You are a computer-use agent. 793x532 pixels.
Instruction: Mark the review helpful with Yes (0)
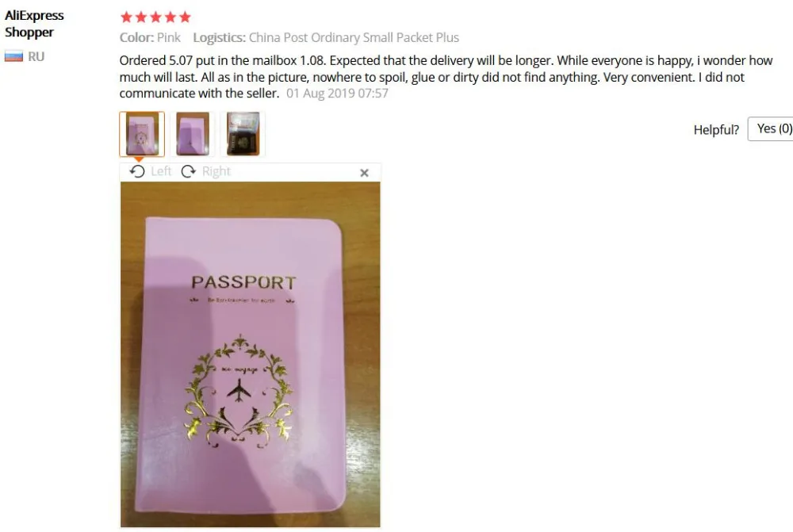(x=770, y=129)
